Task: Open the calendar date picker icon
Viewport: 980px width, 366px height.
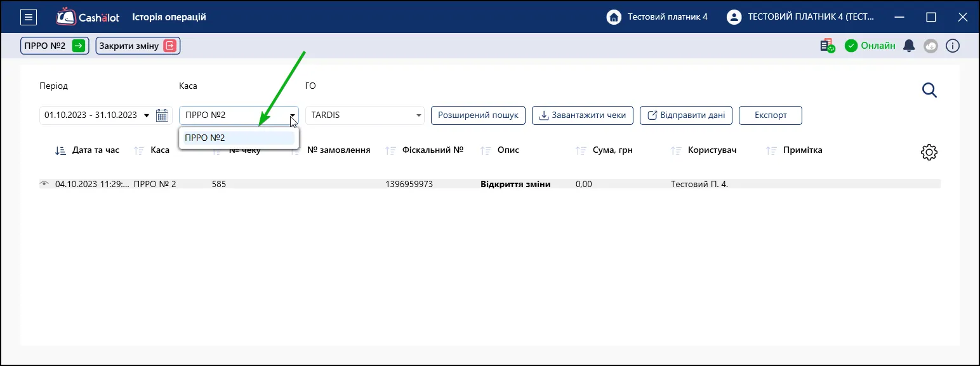Action: pyautogui.click(x=162, y=115)
